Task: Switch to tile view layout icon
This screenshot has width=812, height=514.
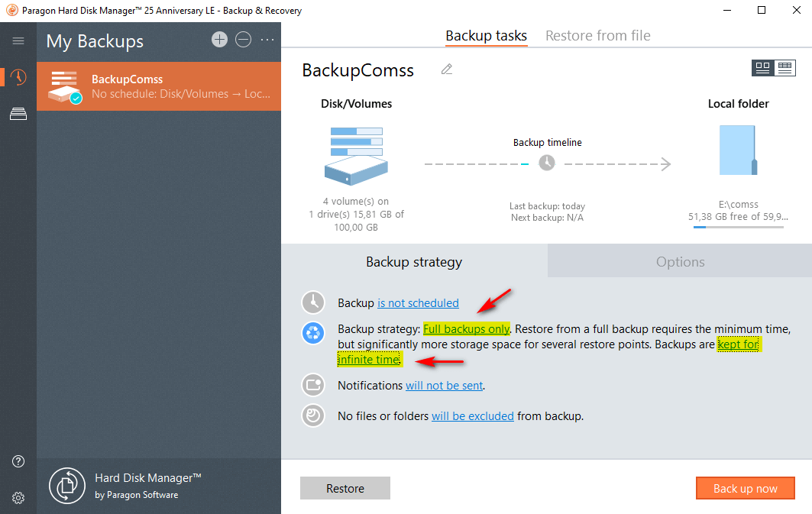Action: coord(763,68)
